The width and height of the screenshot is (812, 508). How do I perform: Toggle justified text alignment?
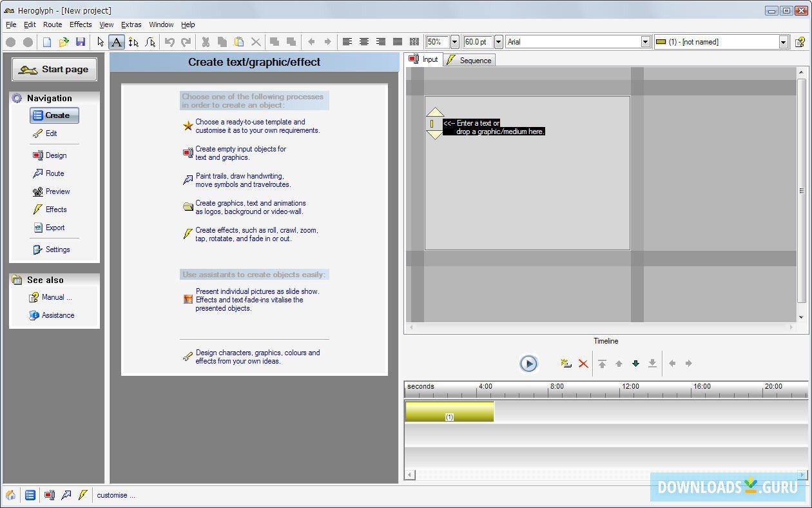point(398,42)
